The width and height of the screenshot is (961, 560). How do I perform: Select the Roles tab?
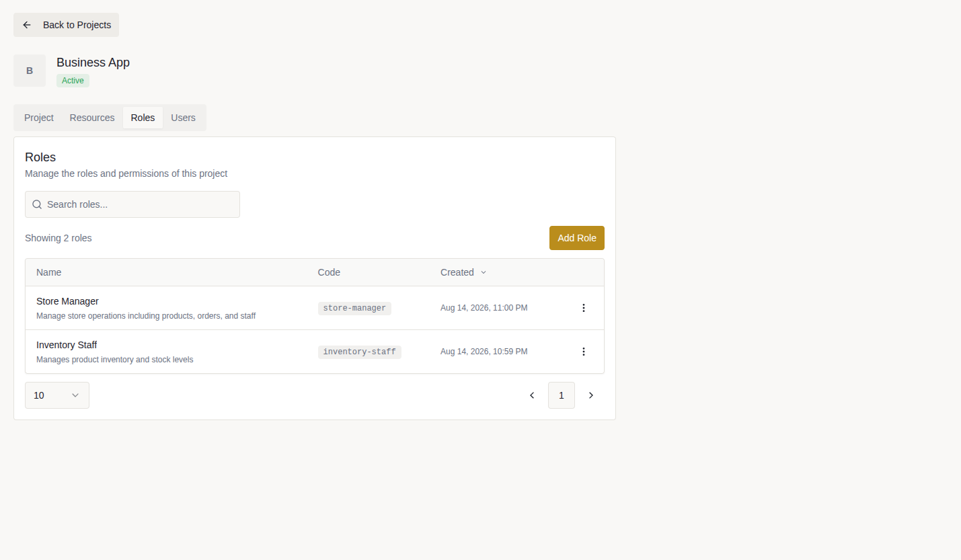[143, 118]
